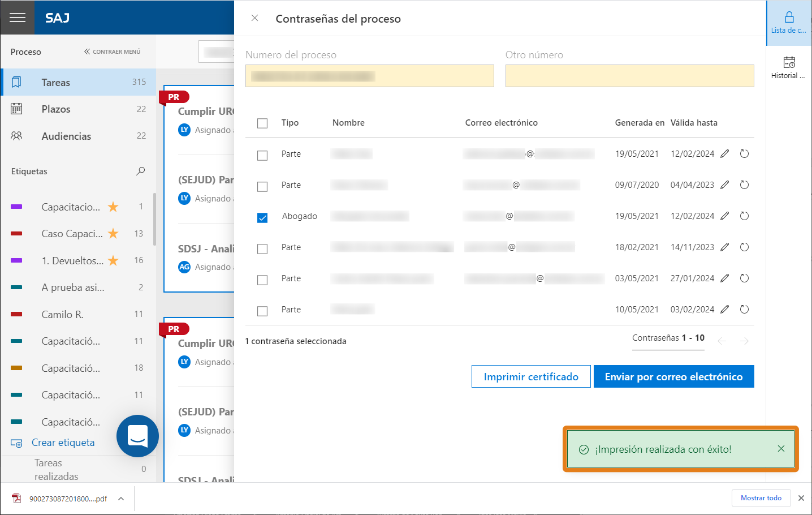Viewport: 812px width, 515px height.
Task: Open the chat support bubble
Action: (x=137, y=436)
